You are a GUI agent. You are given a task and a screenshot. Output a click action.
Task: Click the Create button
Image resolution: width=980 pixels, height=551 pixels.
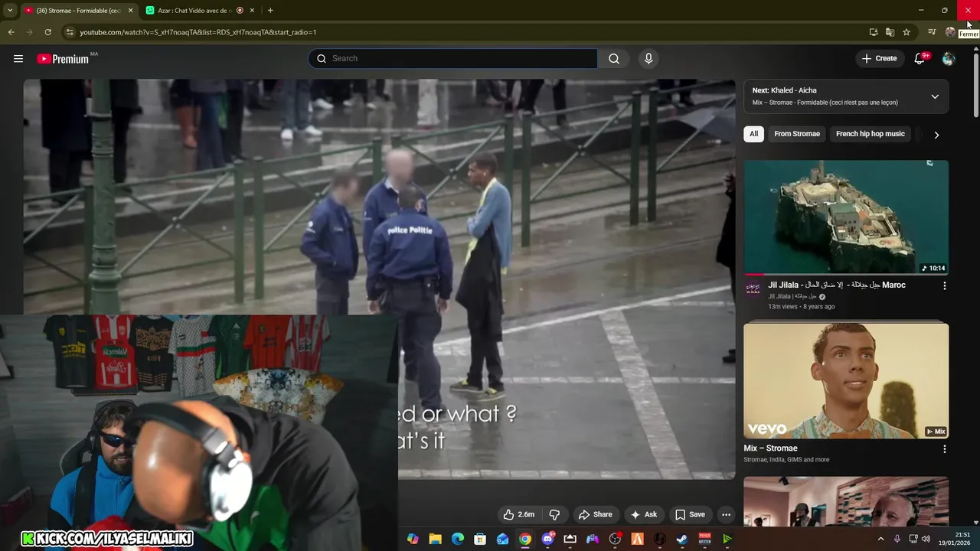[879, 59]
